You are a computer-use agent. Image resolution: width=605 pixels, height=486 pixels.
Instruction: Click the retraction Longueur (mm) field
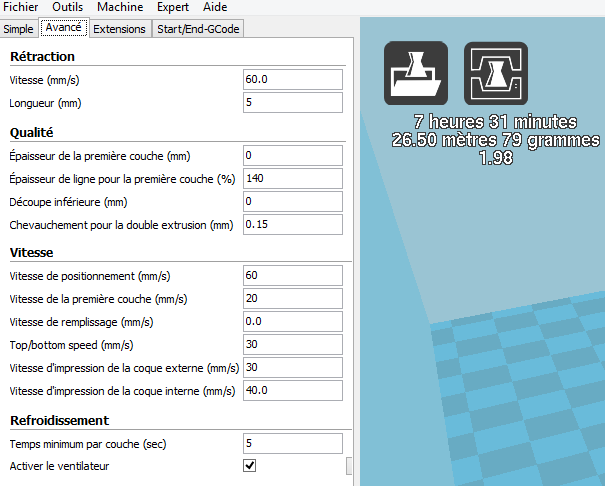click(x=293, y=103)
